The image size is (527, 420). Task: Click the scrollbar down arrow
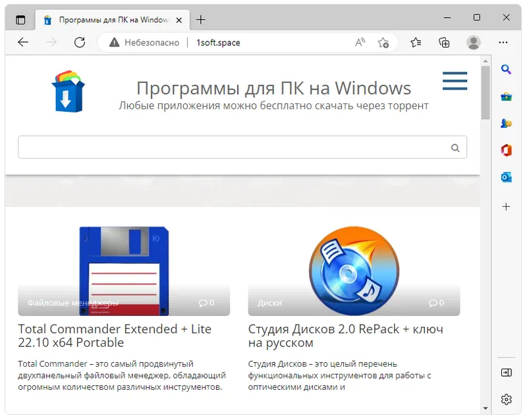click(x=485, y=408)
